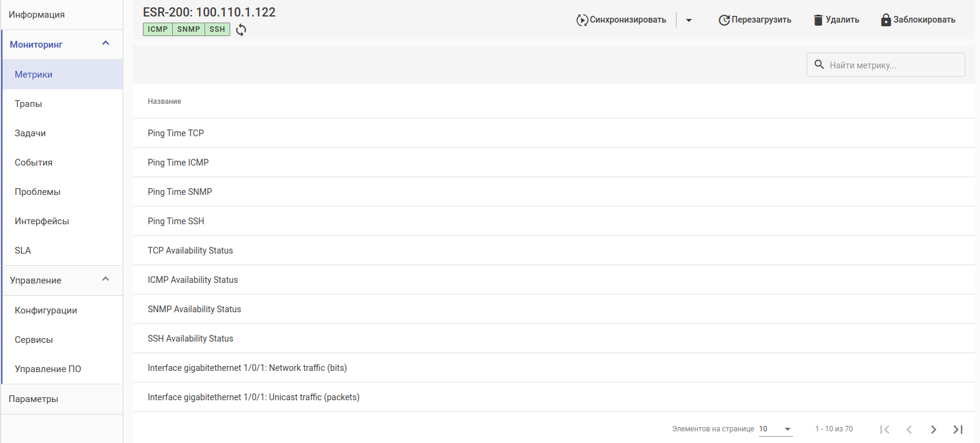Open the Трапы menu item
Screen dimensions: 980x443
29,104
